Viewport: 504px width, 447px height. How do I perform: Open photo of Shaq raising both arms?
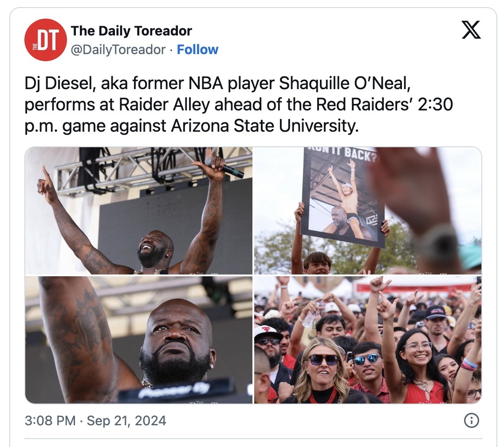coord(138,211)
